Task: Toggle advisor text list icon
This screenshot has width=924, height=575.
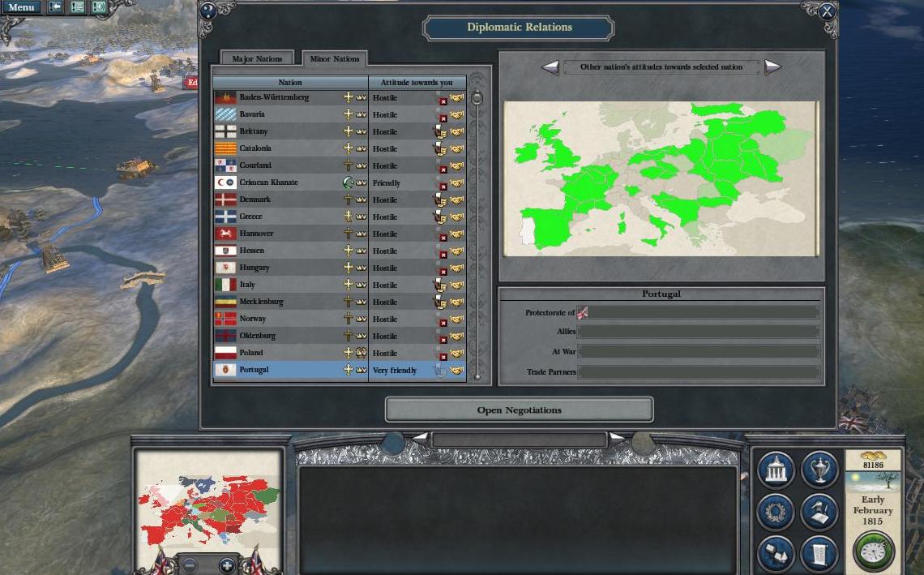Action: (77, 7)
